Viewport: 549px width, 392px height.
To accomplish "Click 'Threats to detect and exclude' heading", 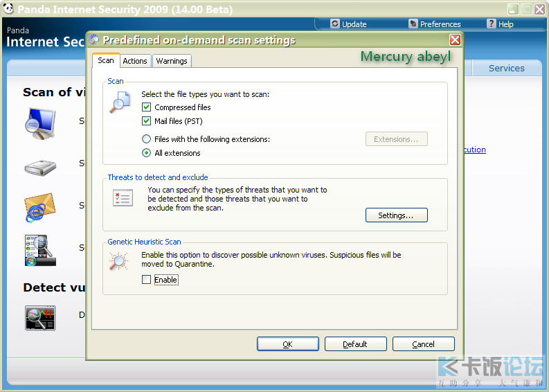I will click(x=158, y=177).
